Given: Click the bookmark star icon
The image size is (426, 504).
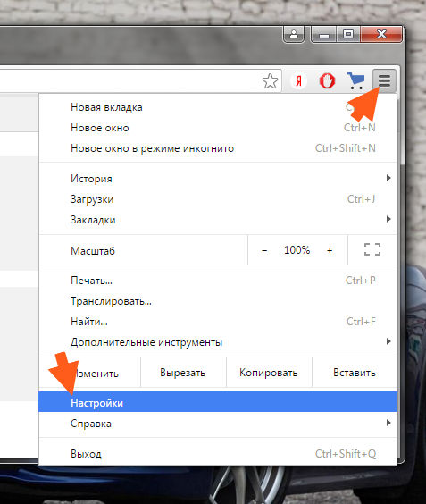Looking at the screenshot, I should 270,81.
